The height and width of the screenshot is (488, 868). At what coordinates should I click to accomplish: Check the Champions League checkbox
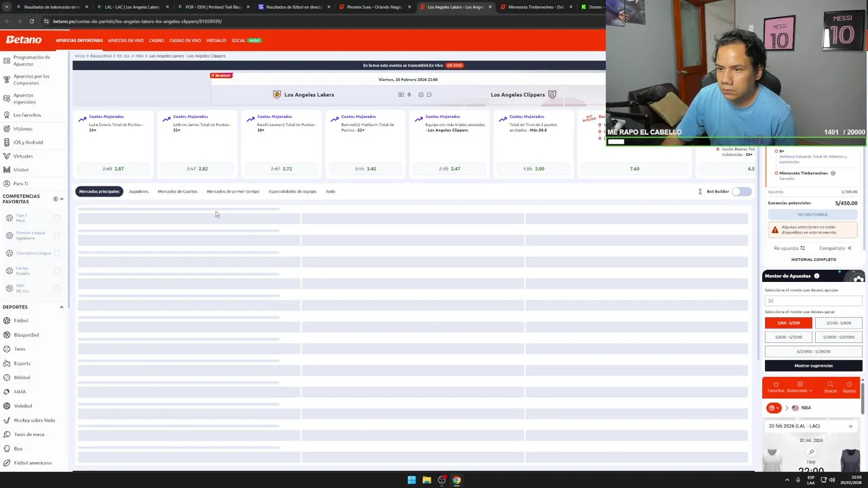coord(57,253)
